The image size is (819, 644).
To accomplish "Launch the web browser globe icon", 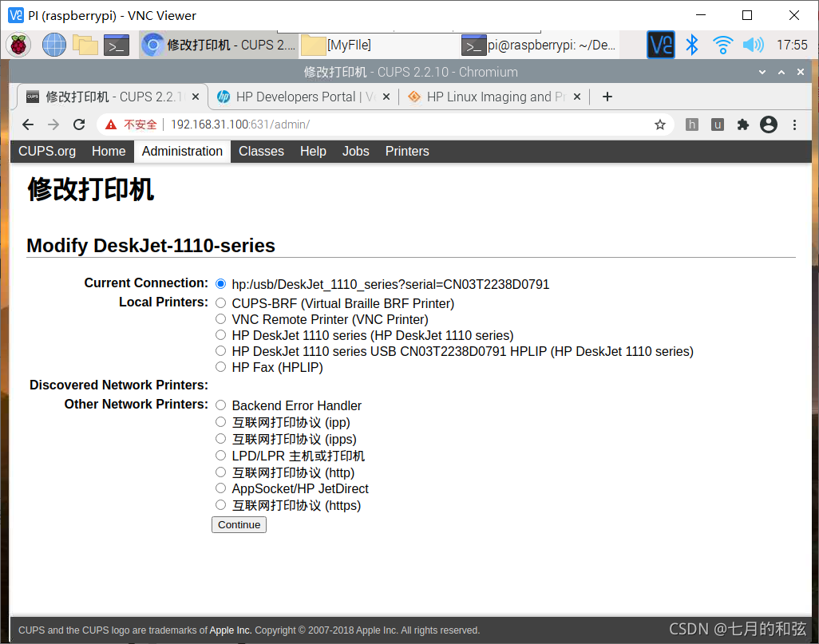I will pos(54,45).
